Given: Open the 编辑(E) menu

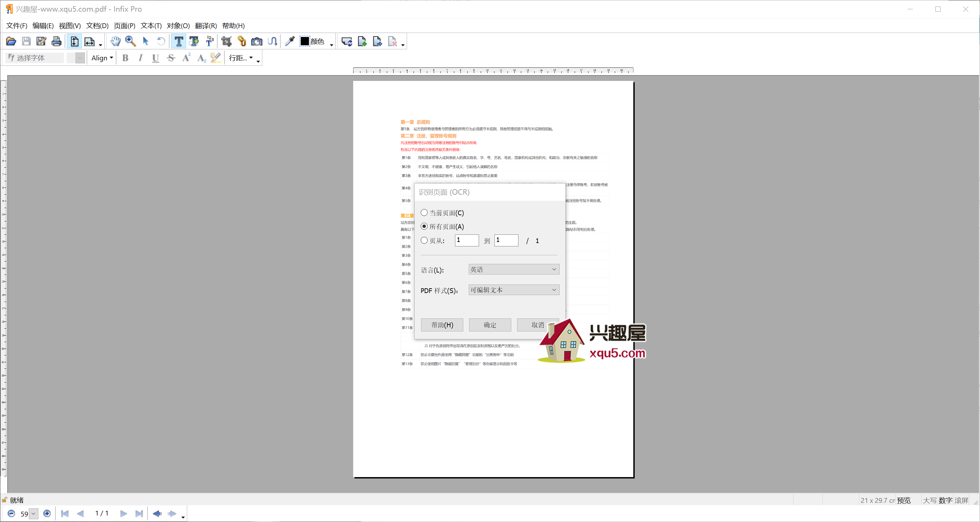Looking at the screenshot, I should [43, 25].
